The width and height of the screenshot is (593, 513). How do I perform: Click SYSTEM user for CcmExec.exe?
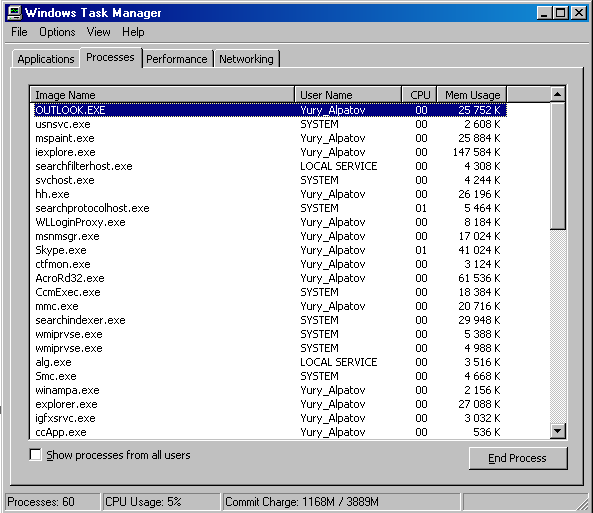coord(319,292)
